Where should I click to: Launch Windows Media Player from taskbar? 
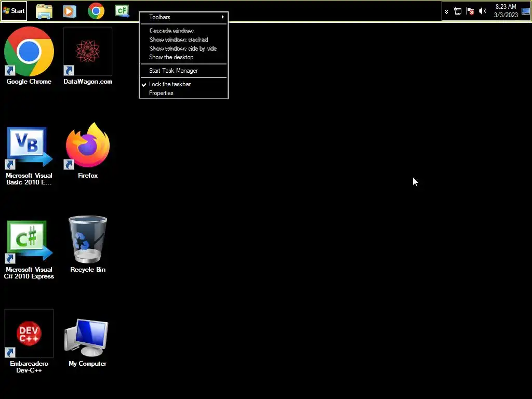70,11
